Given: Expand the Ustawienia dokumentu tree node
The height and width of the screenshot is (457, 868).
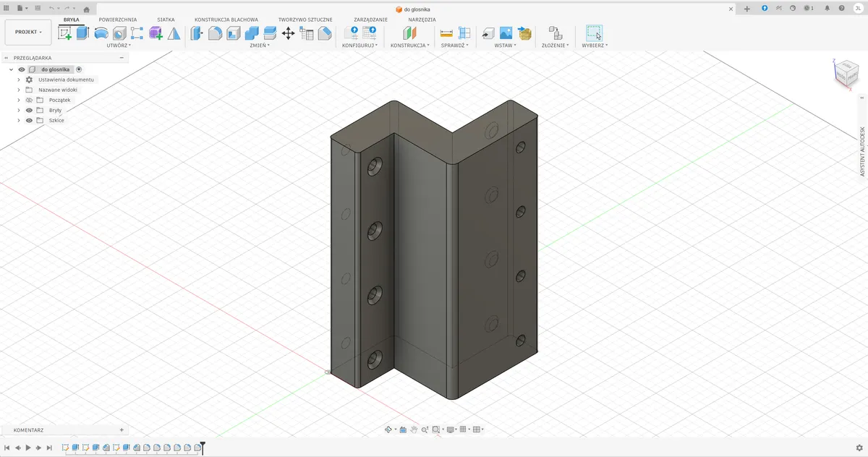Looking at the screenshot, I should [19, 80].
